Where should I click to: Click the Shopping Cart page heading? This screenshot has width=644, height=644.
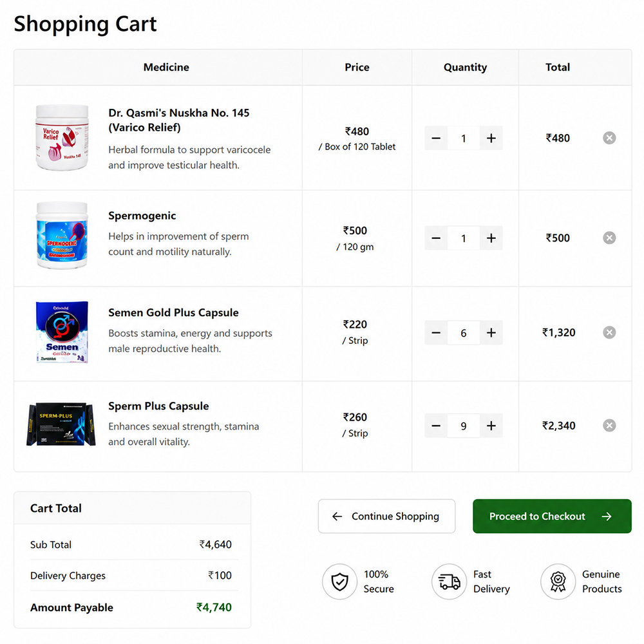85,24
